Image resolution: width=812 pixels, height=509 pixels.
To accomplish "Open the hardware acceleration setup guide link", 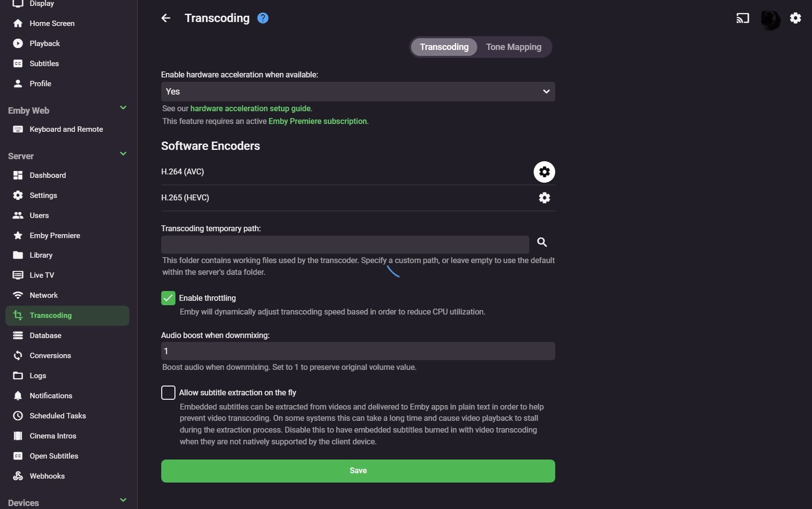I will 251,108.
